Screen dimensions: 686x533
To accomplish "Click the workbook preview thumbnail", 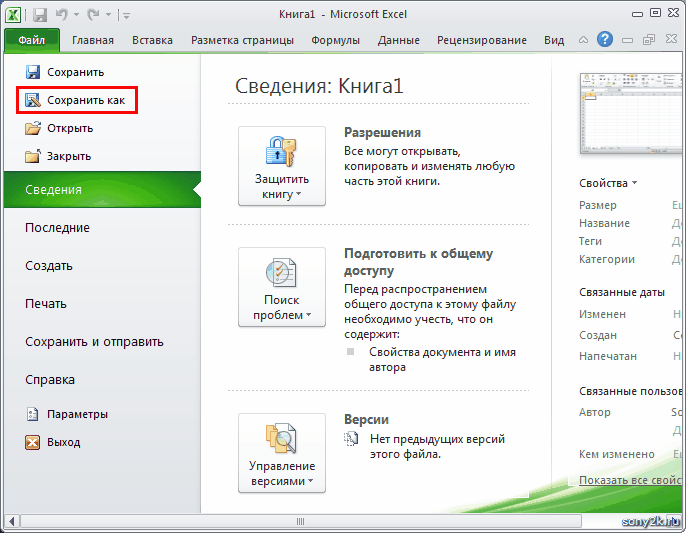I will [632, 113].
